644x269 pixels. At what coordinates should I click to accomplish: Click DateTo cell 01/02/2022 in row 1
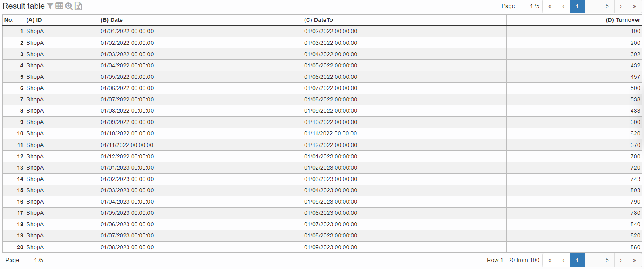(404, 32)
